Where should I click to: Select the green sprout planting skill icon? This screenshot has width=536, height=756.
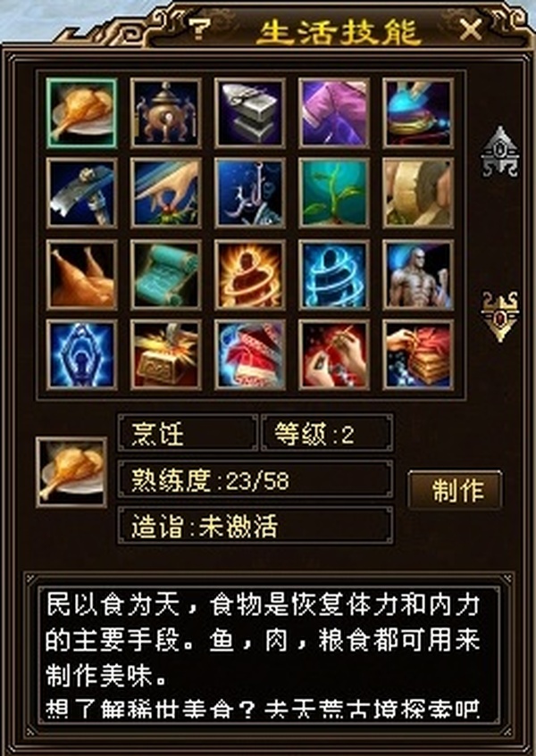334,193
